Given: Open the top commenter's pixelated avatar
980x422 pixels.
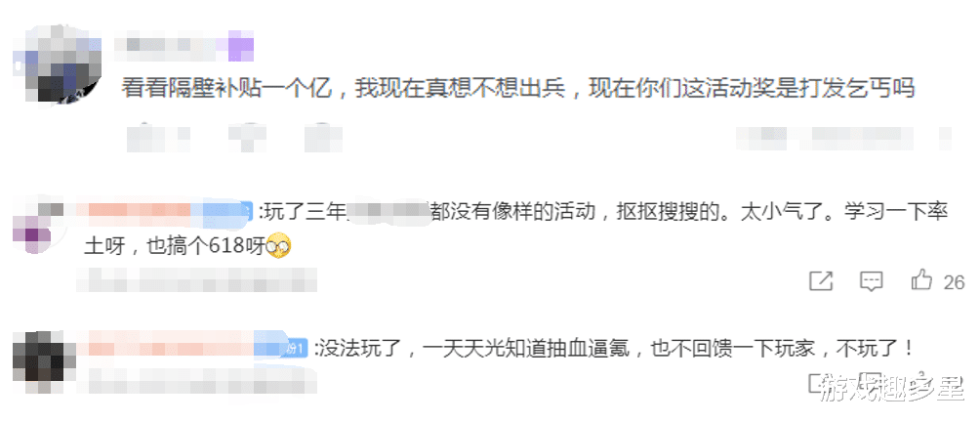Looking at the screenshot, I should [59, 63].
